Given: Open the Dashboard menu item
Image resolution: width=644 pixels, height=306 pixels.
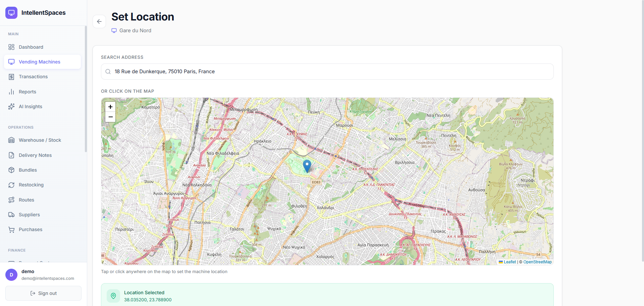Looking at the screenshot, I should (x=42, y=47).
